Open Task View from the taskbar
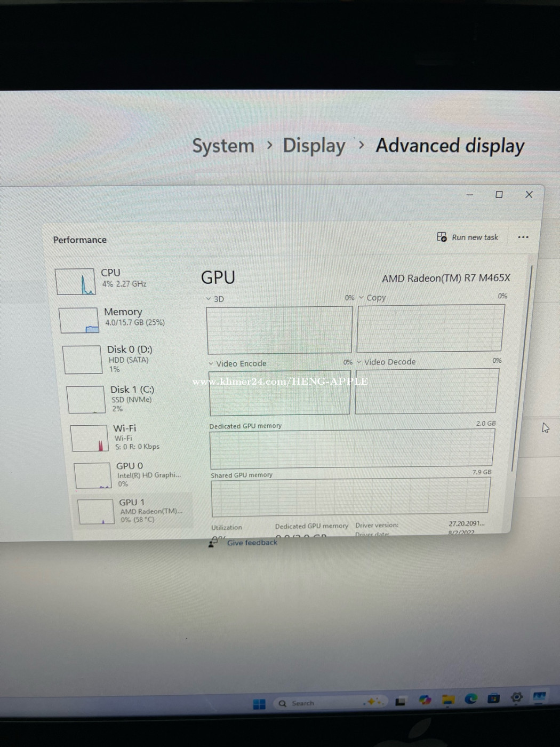This screenshot has width=560, height=747. pos(401,702)
